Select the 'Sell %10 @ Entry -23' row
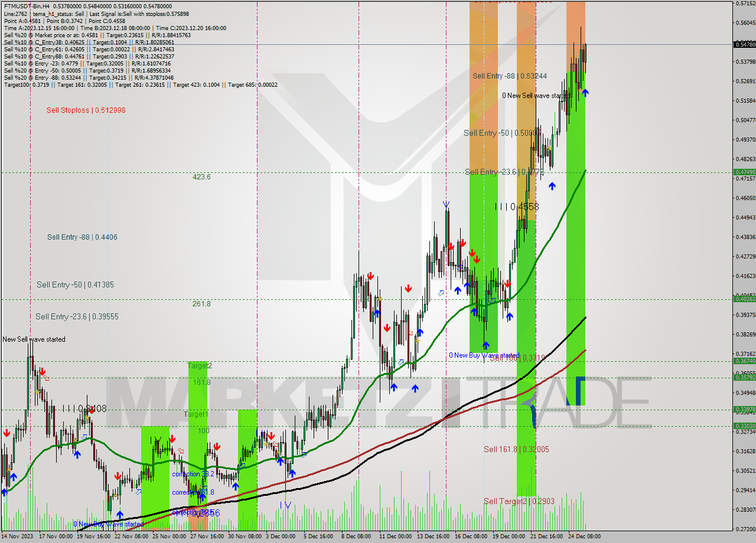 (87, 63)
